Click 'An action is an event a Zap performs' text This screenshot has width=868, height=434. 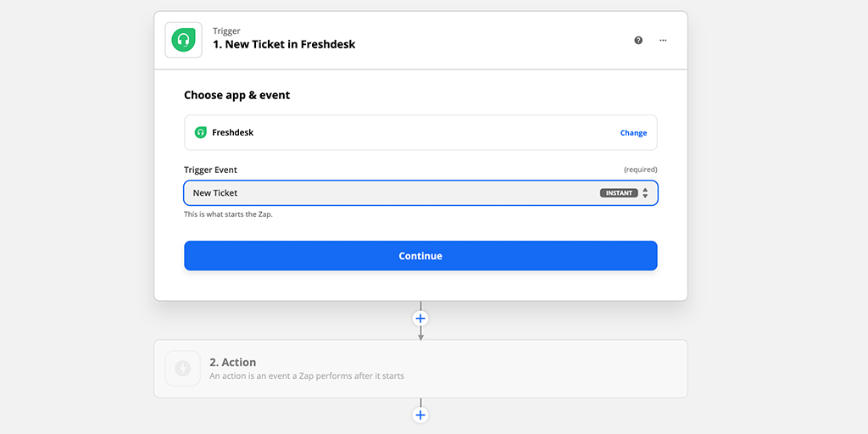(x=307, y=376)
